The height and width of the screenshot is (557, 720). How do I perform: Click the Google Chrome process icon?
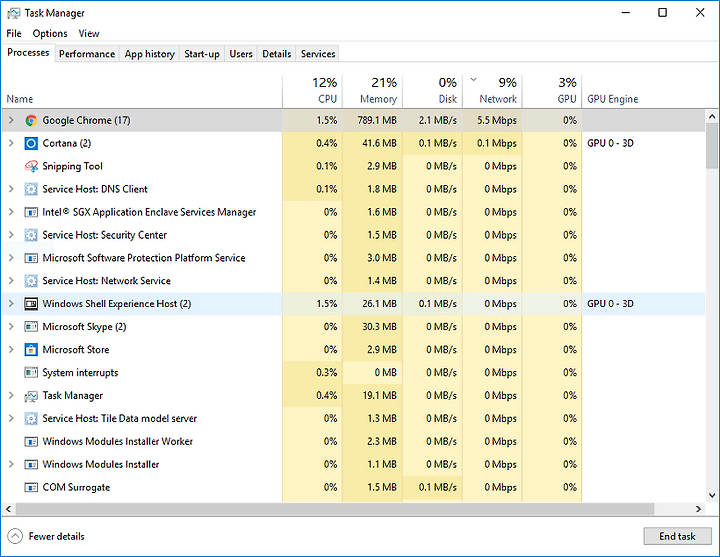click(x=31, y=120)
